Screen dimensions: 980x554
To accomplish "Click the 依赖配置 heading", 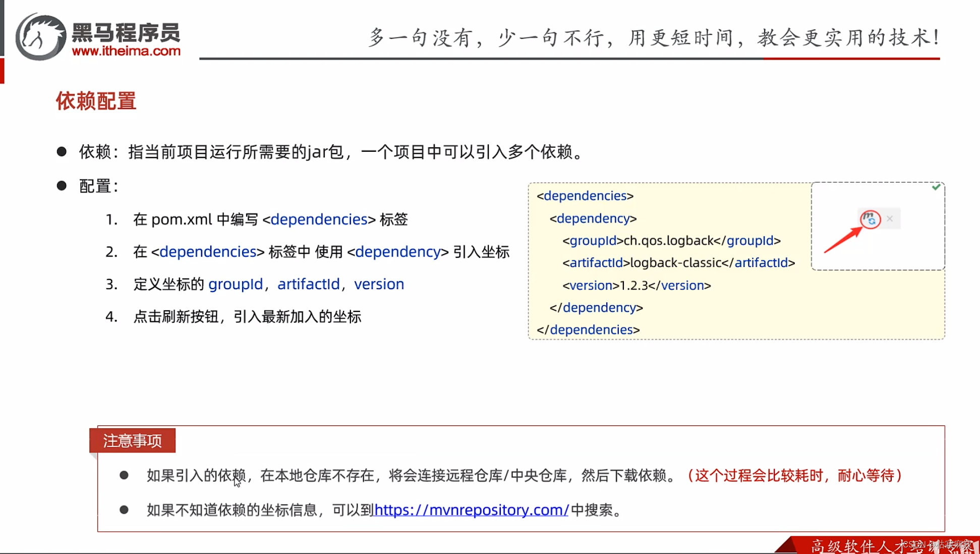I will click(96, 101).
